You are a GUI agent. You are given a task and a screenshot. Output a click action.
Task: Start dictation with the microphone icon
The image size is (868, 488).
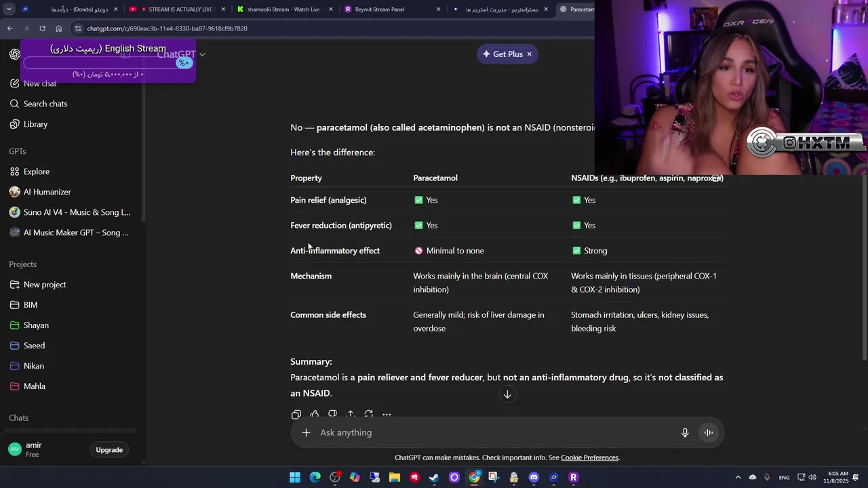tap(685, 432)
